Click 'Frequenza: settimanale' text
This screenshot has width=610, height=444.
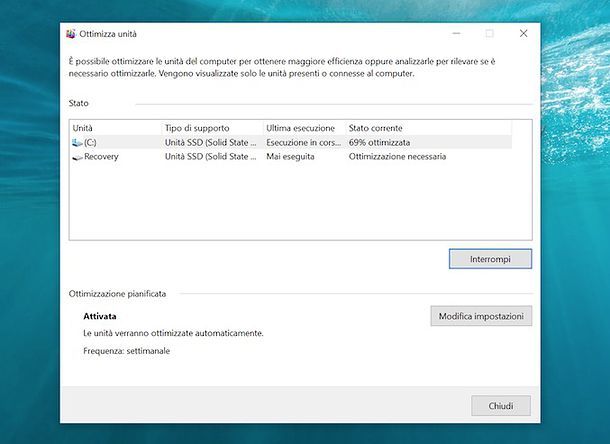(126, 351)
